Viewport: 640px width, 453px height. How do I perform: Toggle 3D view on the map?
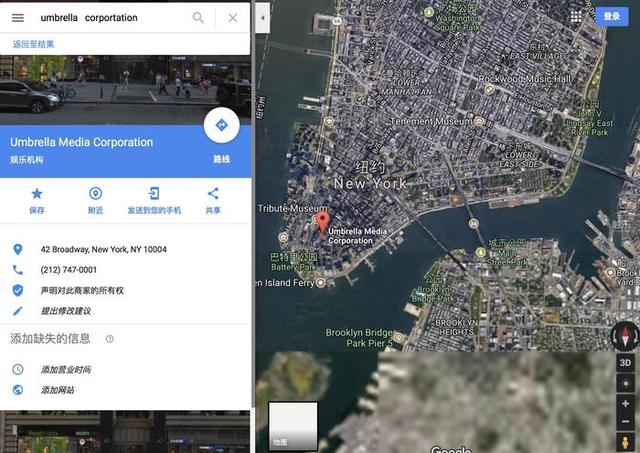click(625, 363)
